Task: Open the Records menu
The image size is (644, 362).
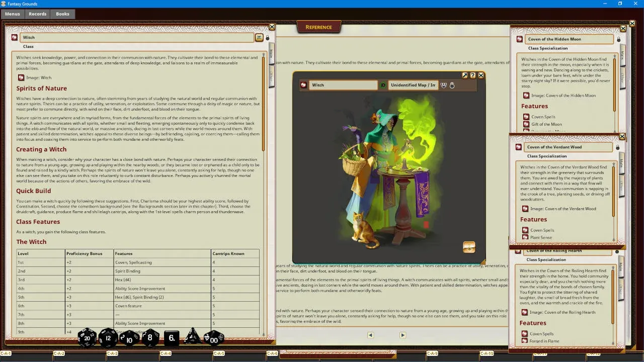Action: pyautogui.click(x=37, y=14)
